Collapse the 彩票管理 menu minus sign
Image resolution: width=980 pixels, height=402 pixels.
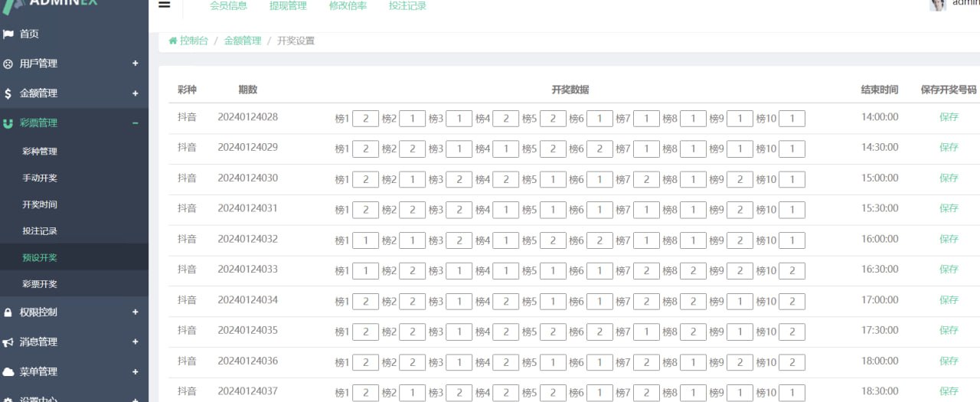(x=135, y=123)
